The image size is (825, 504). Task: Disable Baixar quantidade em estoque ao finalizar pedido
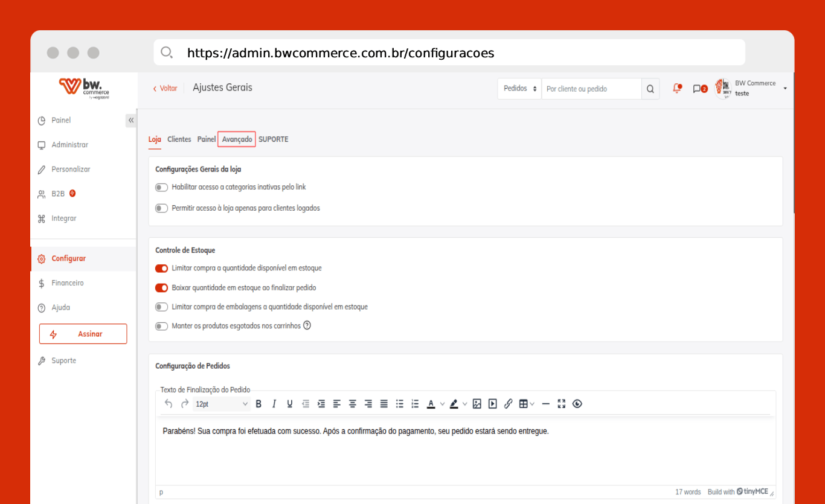pos(161,288)
